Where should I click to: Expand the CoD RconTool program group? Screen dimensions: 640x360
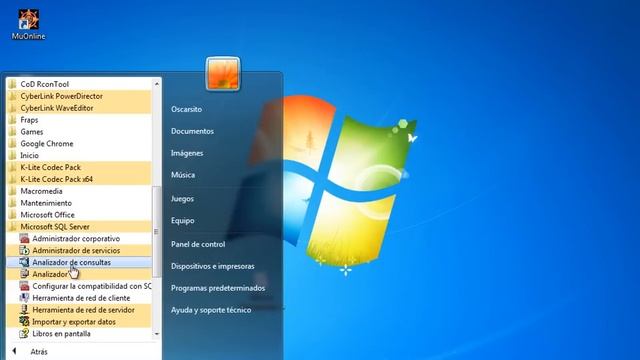click(79, 84)
